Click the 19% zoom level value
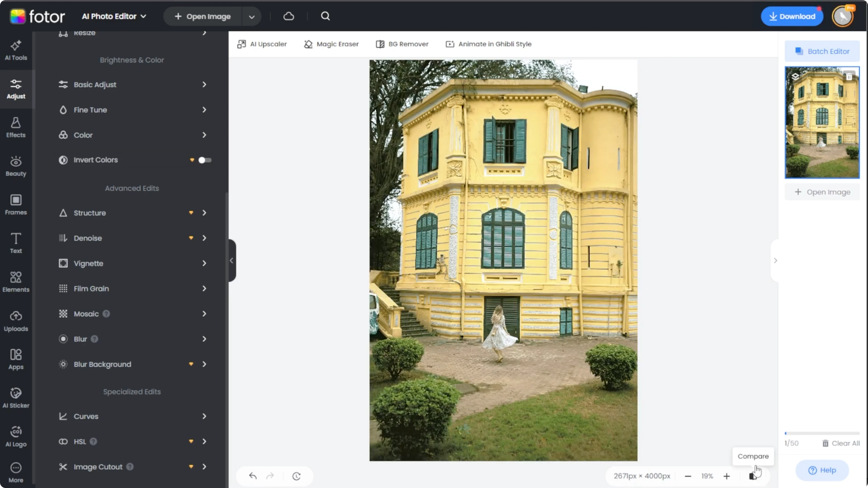The image size is (868, 488). coord(707,476)
